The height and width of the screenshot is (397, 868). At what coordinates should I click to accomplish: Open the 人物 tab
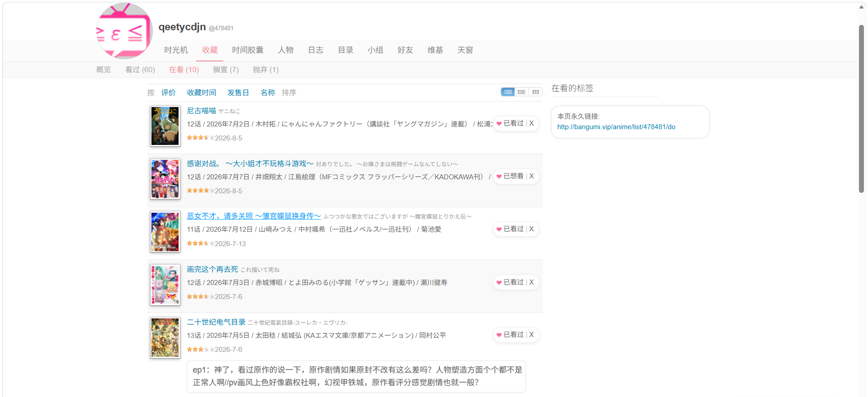tap(286, 50)
